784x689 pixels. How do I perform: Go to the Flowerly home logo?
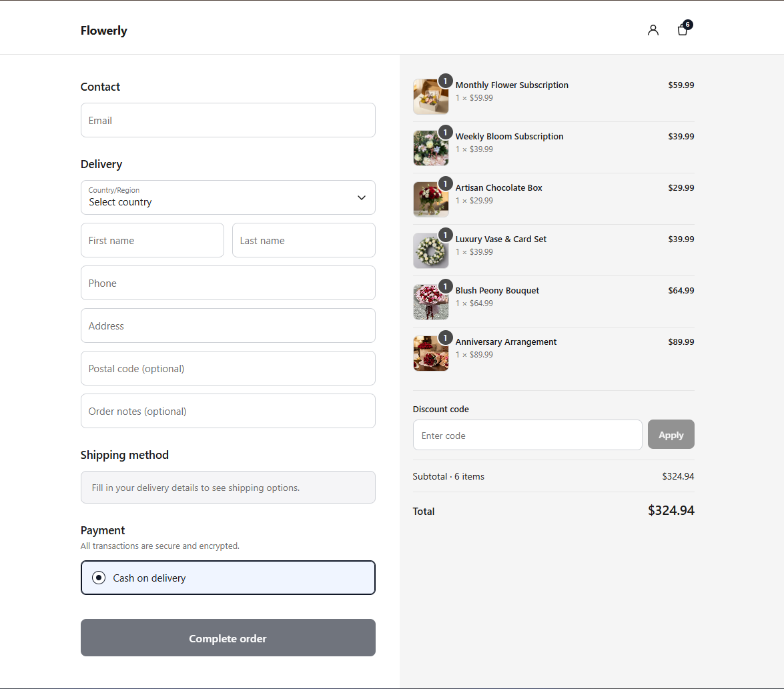pyautogui.click(x=103, y=31)
